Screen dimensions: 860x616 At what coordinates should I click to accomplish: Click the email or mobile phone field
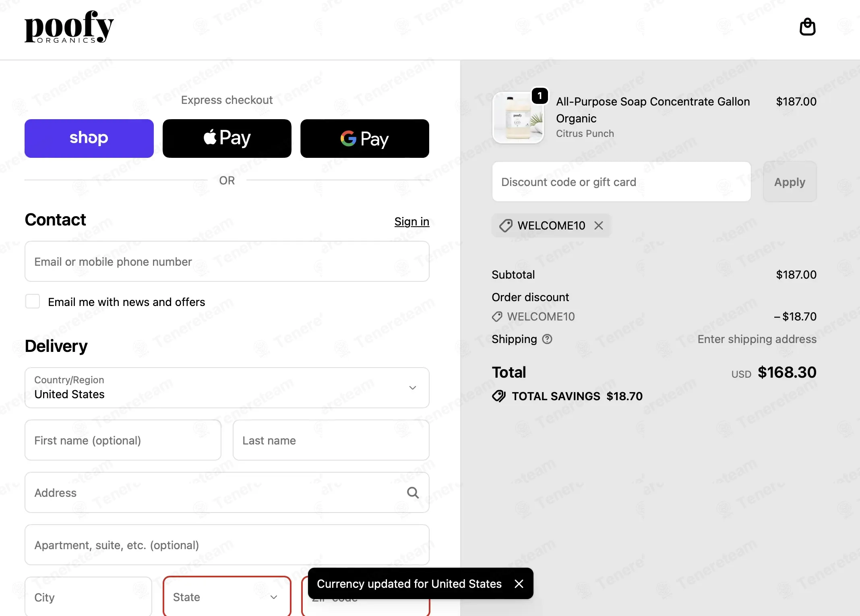[x=227, y=261]
